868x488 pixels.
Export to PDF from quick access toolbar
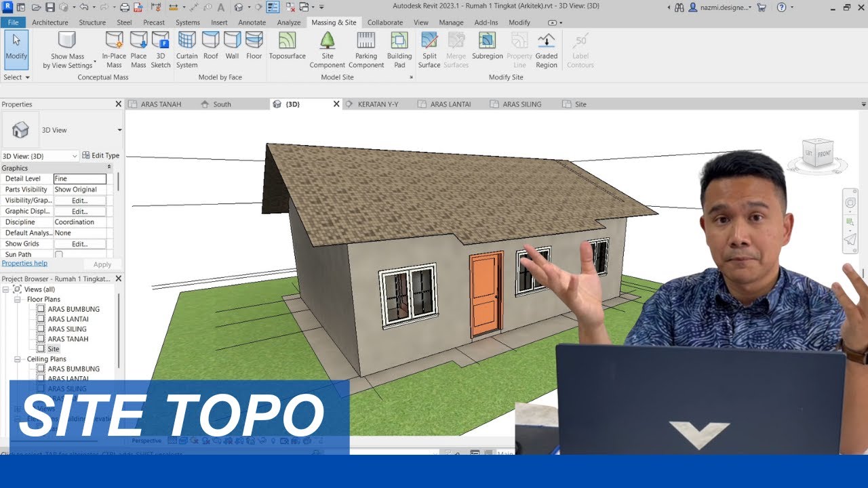138,7
